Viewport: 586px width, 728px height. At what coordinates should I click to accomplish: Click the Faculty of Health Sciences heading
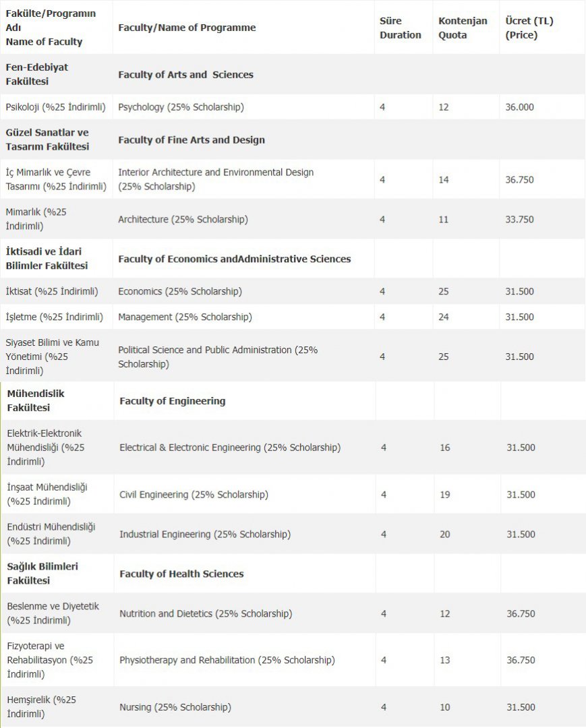(181, 574)
